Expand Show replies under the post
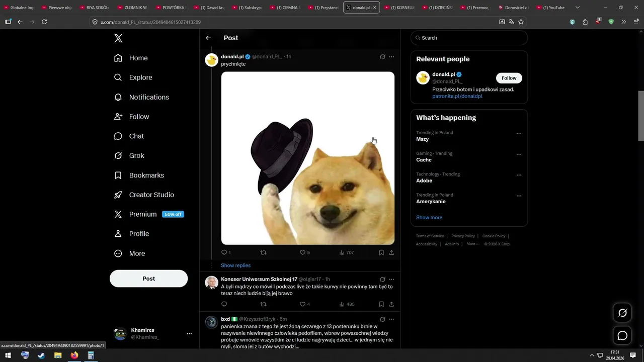 click(x=235, y=265)
